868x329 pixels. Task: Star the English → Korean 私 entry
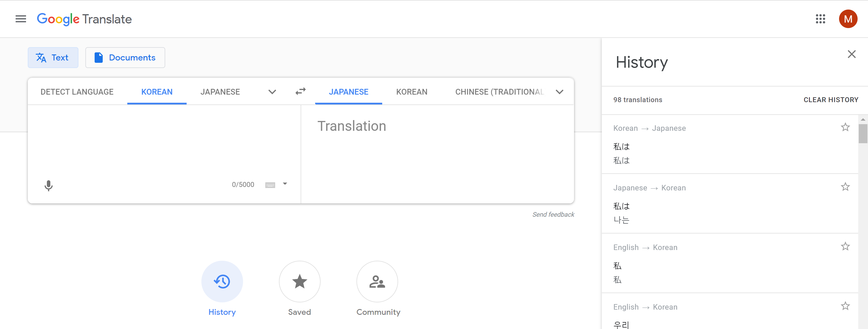(x=845, y=247)
